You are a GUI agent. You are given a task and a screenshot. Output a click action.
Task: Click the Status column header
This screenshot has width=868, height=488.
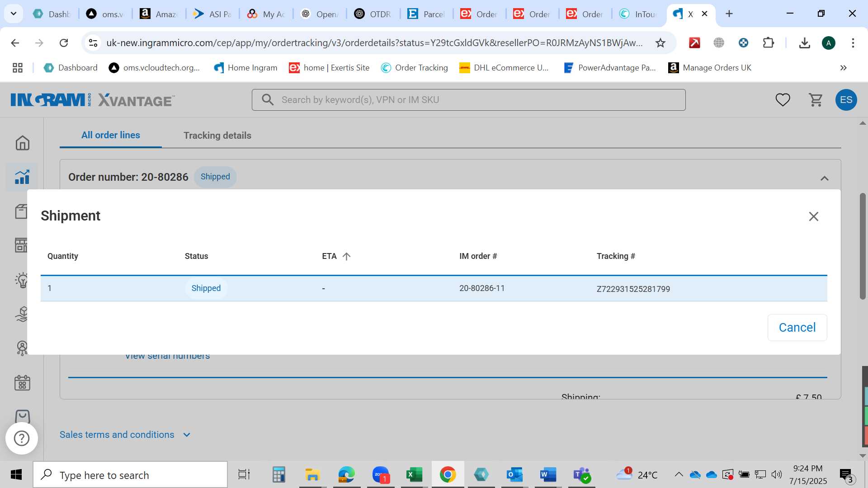(196, 256)
